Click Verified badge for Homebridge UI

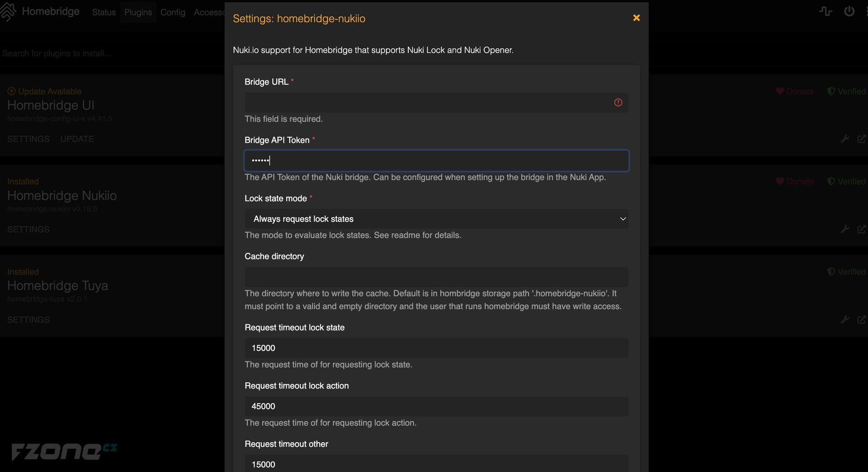point(846,91)
